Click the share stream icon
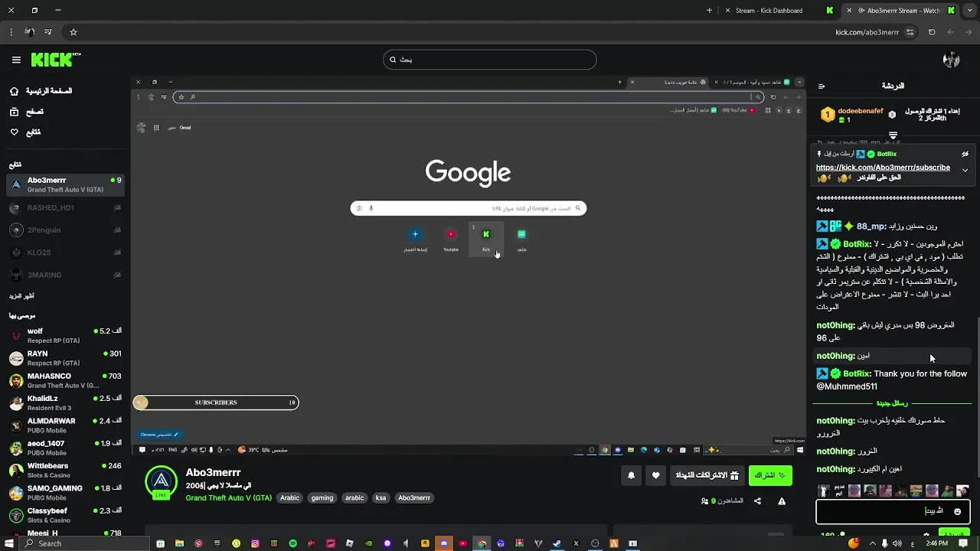Viewport: 980px width, 551px height. (757, 501)
